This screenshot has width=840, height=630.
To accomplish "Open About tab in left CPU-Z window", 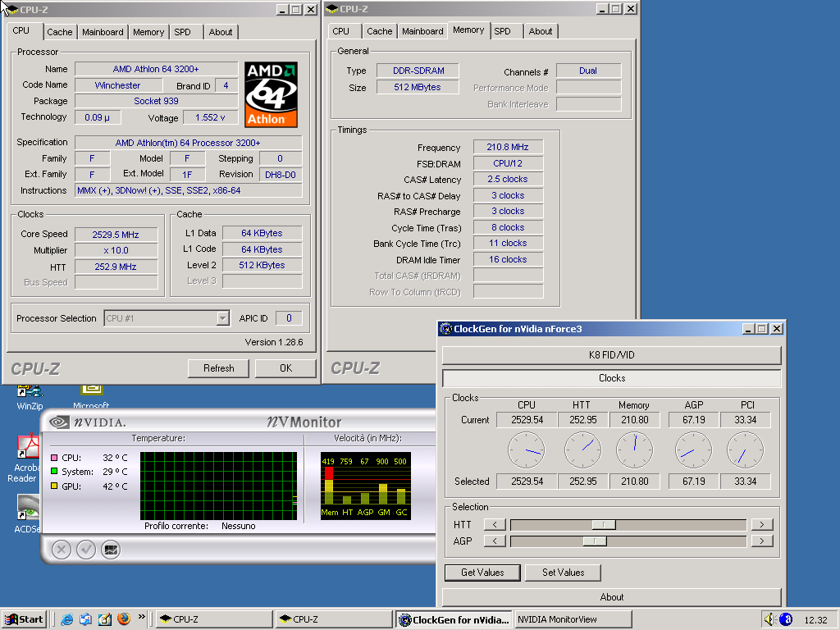I will click(x=221, y=32).
